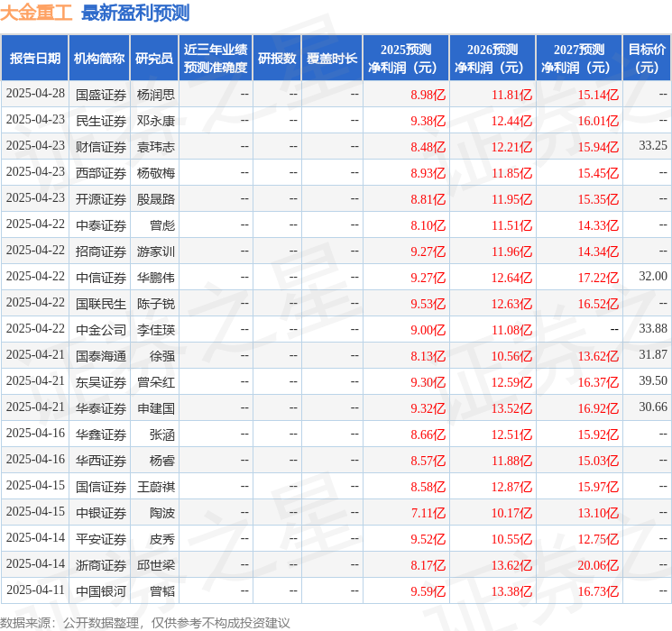
Task: Click the 研报数 column header
Action: click(277, 59)
